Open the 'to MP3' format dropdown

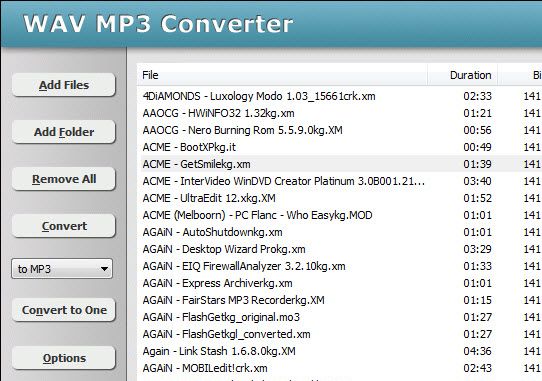click(62, 269)
